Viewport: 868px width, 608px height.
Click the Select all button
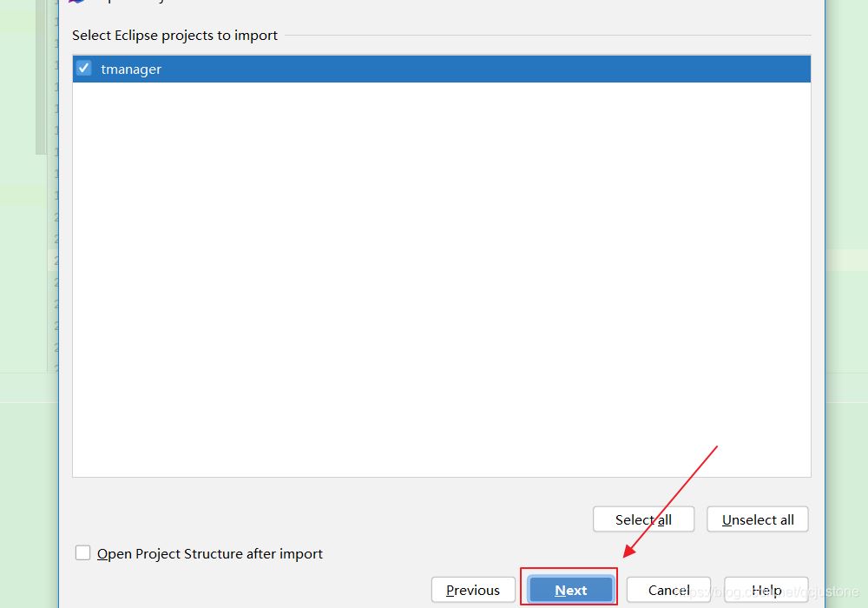pos(643,519)
